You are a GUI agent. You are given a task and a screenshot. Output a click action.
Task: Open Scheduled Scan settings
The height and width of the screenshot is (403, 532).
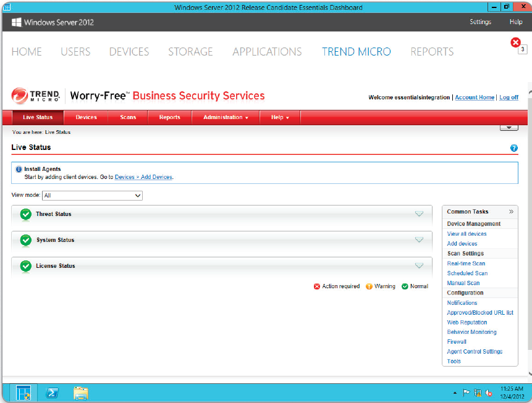coord(467,273)
